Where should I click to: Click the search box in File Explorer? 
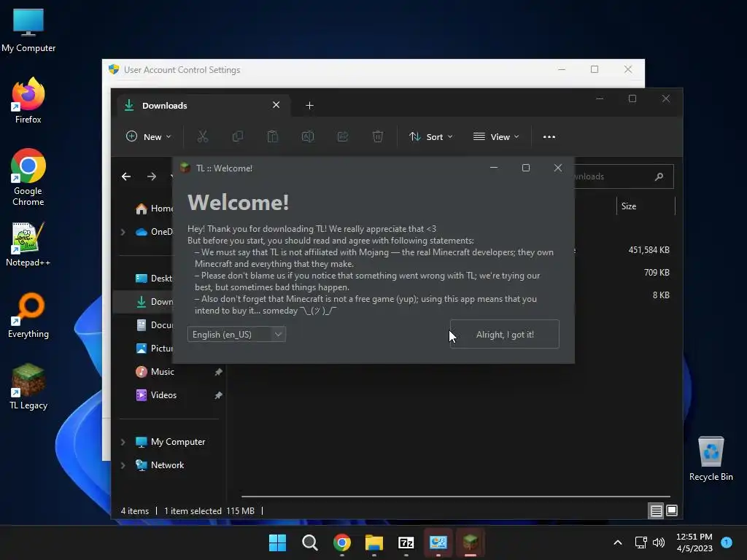coord(624,176)
